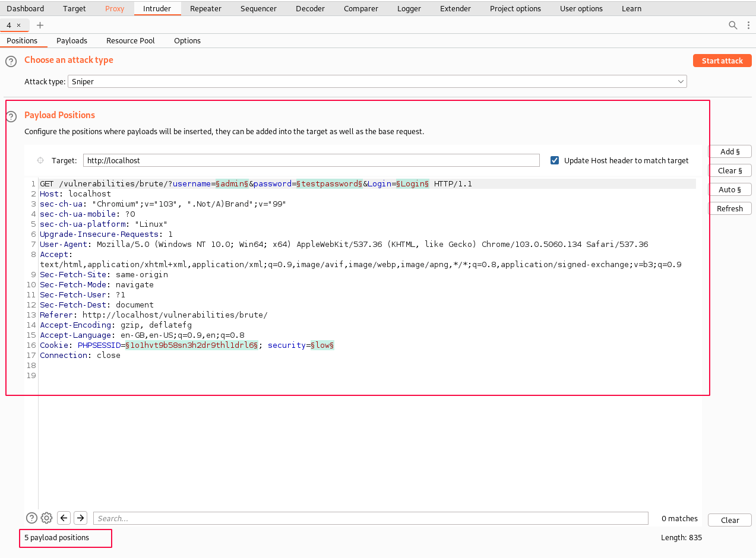
Task: Click help icon beside Payload Positions
Action: (x=11, y=116)
